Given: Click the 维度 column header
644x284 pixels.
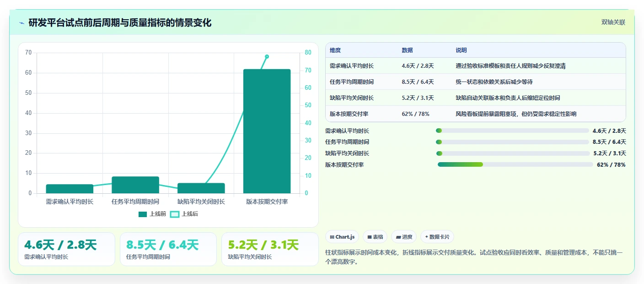Looking at the screenshot, I should (x=335, y=50).
